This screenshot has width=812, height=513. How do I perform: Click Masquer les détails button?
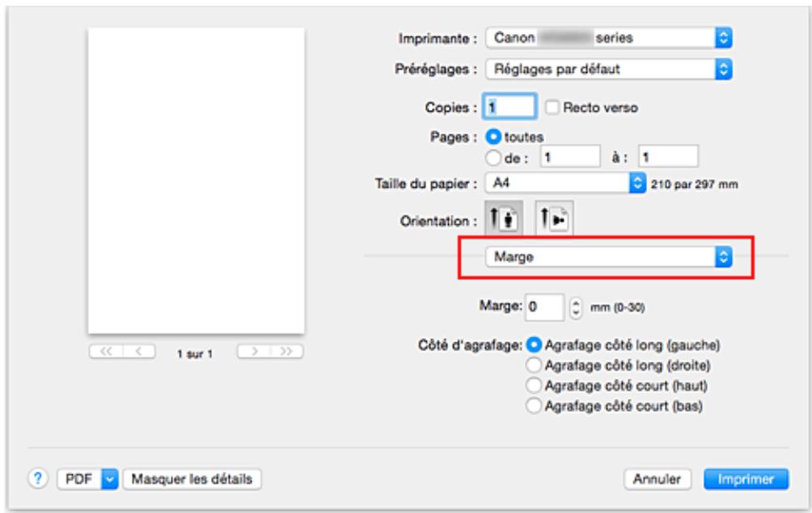click(192, 479)
